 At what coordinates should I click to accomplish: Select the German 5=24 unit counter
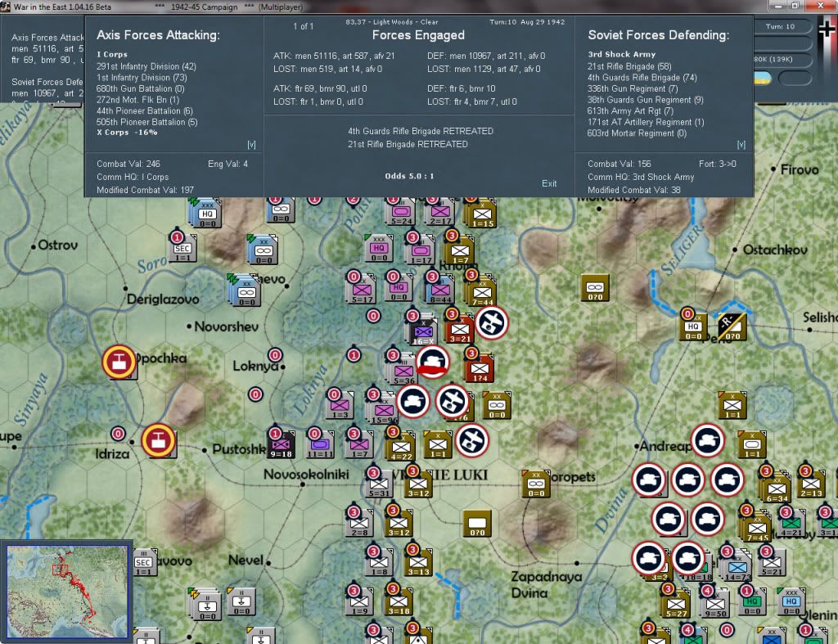[401, 214]
